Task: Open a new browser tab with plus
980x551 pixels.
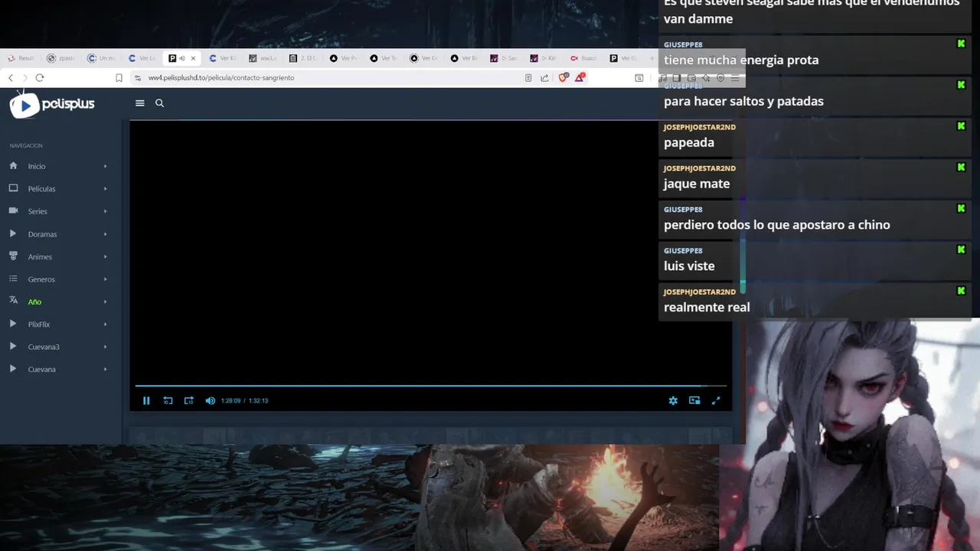Action: click(652, 58)
